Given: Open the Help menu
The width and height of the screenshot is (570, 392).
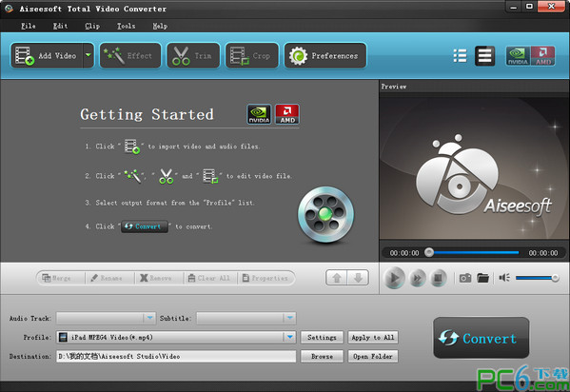Looking at the screenshot, I should (x=160, y=26).
